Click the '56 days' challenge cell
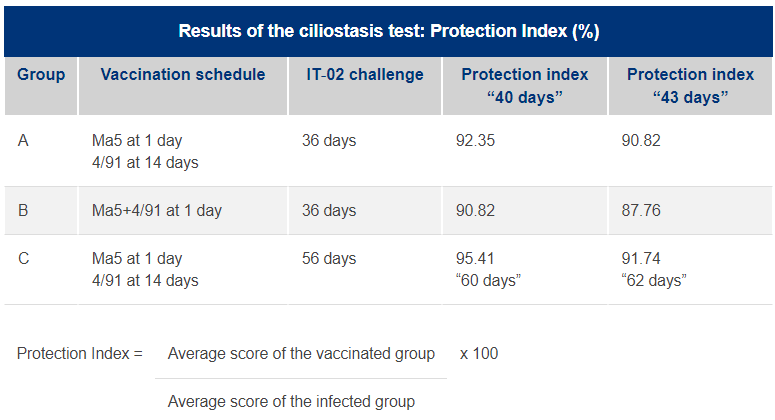This screenshot has width=775, height=420. (x=329, y=258)
